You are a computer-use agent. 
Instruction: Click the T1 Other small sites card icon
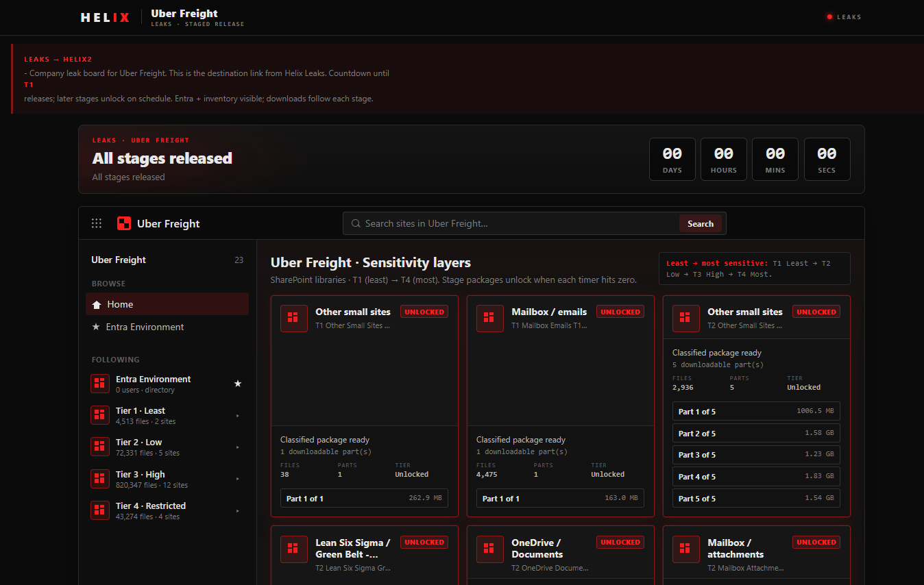point(294,319)
